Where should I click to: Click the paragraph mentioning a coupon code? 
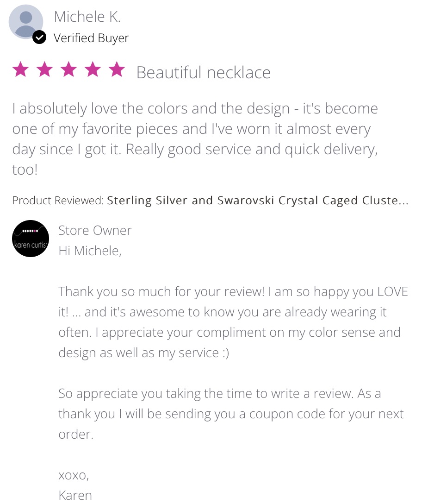(x=231, y=414)
